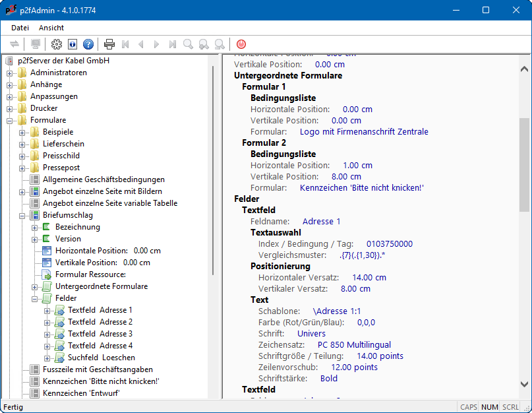This screenshot has width=532, height=413.
Task: Click the Briefumschlag form icon
Action: 34,215
